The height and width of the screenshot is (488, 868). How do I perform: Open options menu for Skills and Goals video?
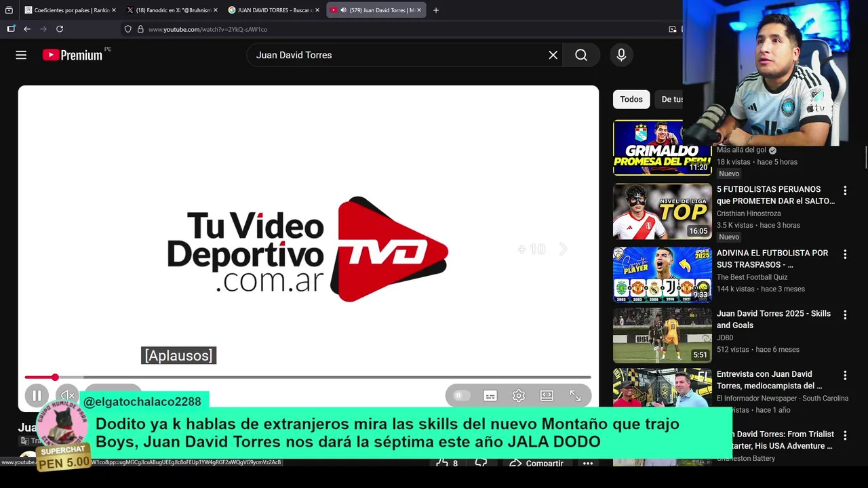pos(845,315)
